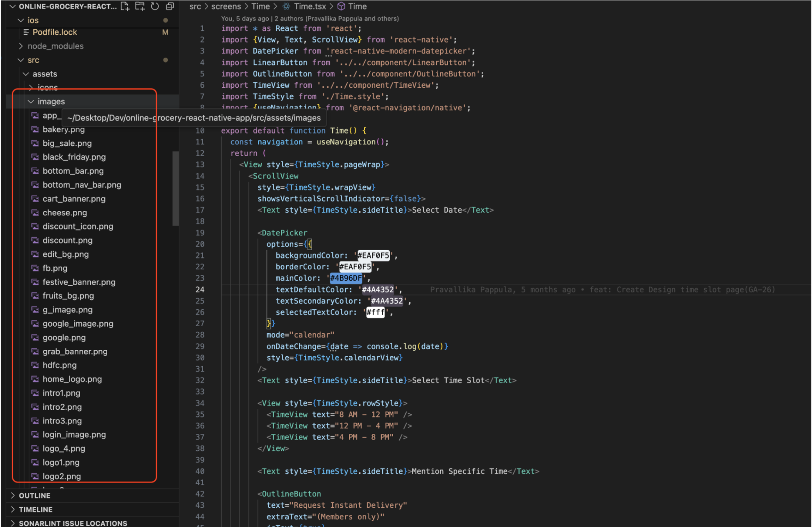Click the Time symbol icon in breadcrumb
This screenshot has height=527, width=812.
pyautogui.click(x=340, y=6)
